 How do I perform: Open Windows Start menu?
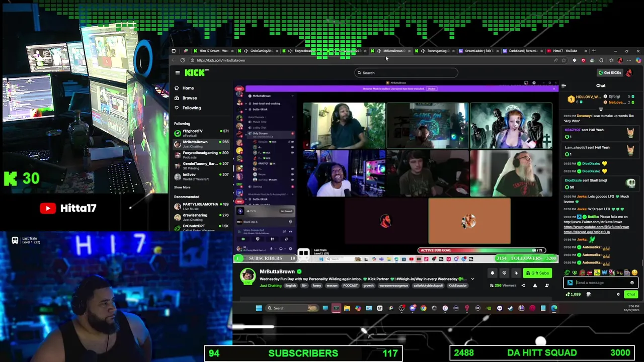(x=259, y=308)
